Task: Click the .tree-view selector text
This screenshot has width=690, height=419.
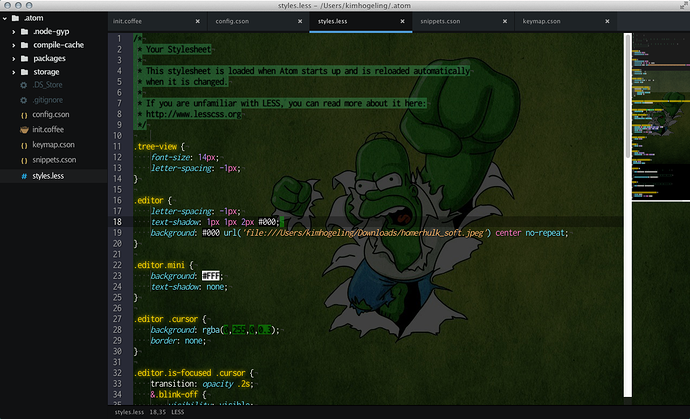Action: coord(155,147)
